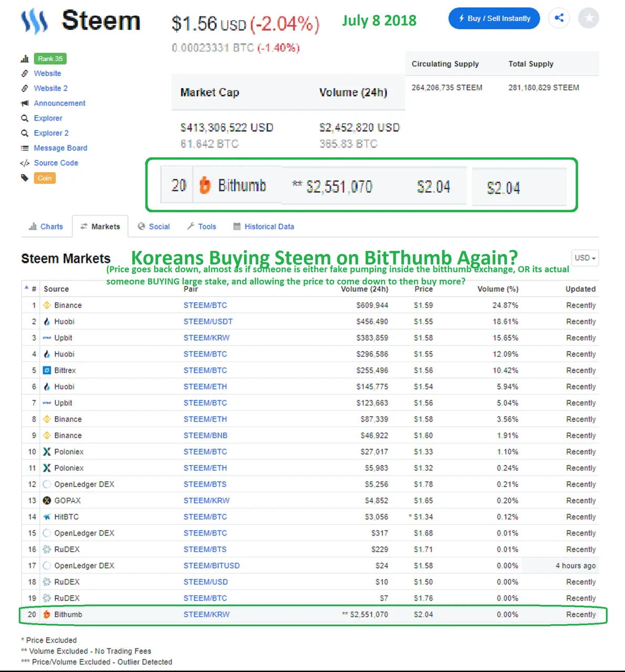
Task: Sort table by Updated column header
Action: 580,289
